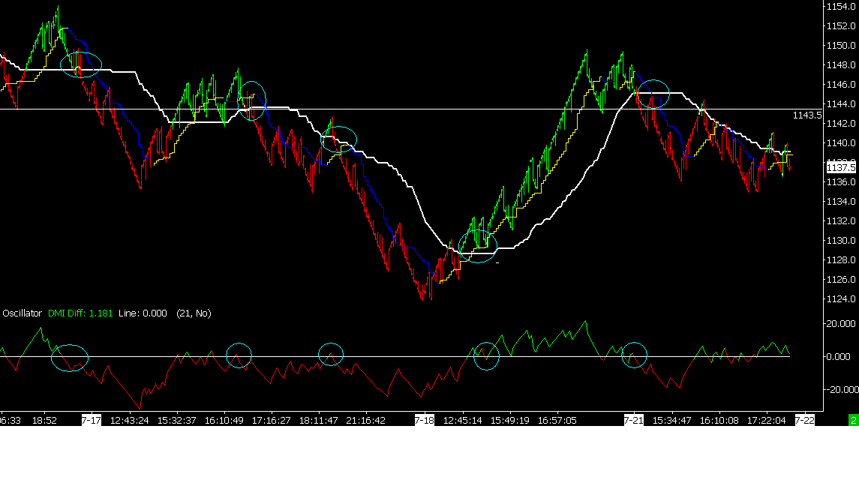The image size is (859, 504).
Task: Click the 12:45:14 time axis label
Action: coord(462,421)
